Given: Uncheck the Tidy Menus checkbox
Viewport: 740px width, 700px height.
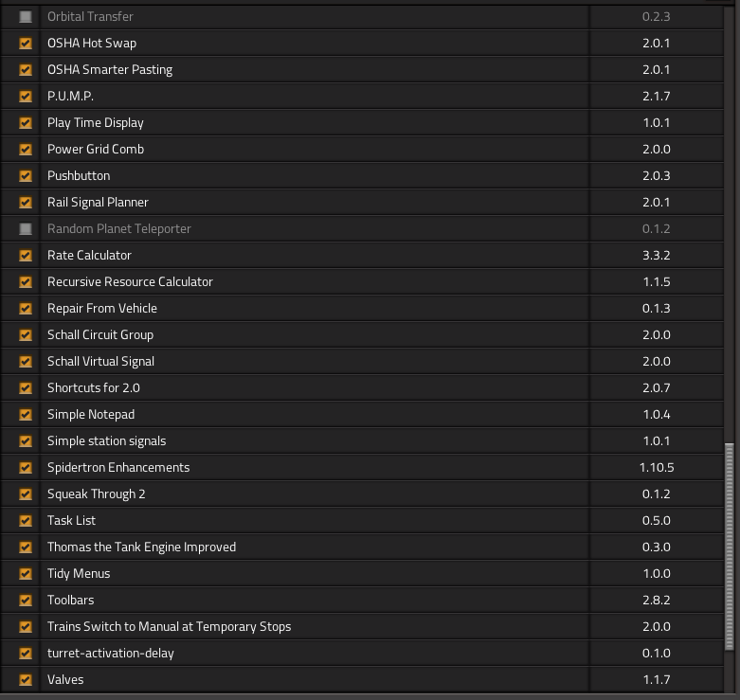Looking at the screenshot, I should (26, 574).
